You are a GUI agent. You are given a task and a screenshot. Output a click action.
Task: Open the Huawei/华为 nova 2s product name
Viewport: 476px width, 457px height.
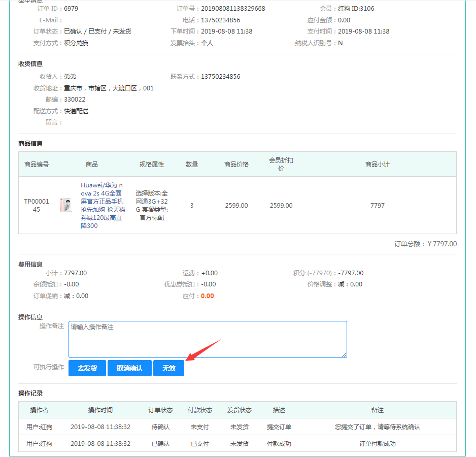click(x=101, y=206)
